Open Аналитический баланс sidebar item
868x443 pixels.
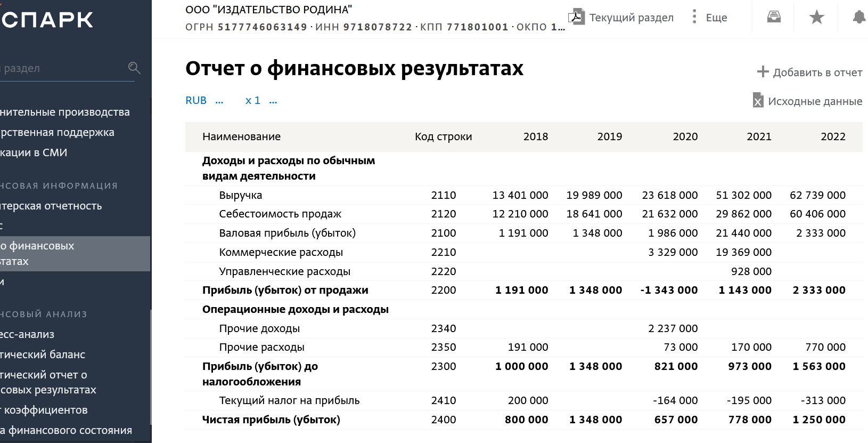pyautogui.click(x=43, y=355)
